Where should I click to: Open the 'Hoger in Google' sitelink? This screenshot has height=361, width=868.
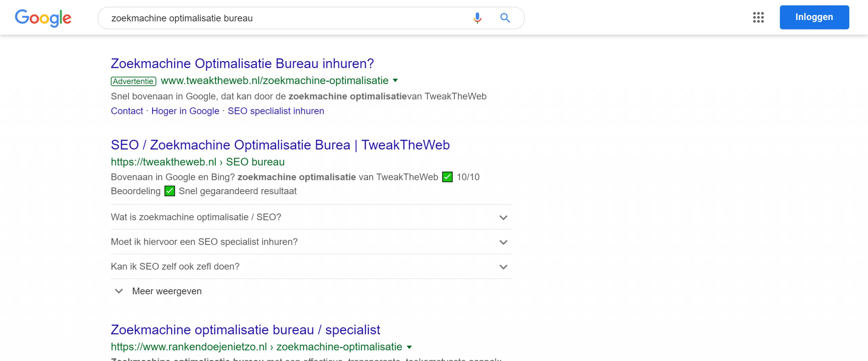tap(185, 111)
